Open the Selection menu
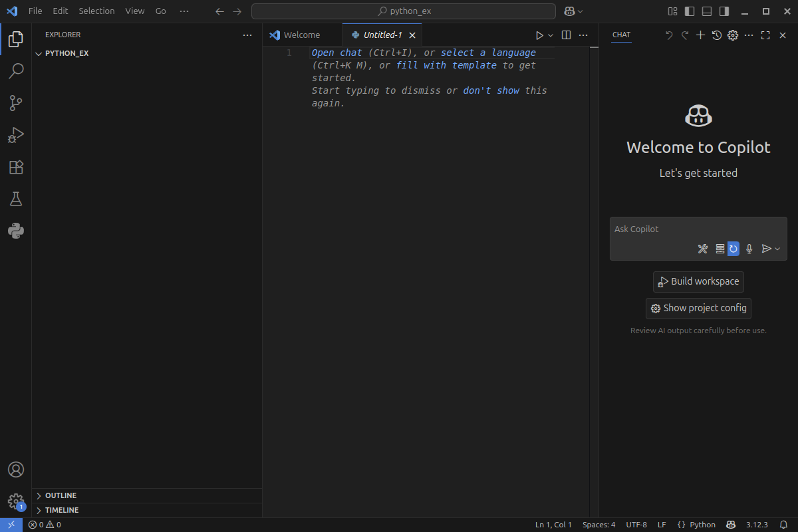The image size is (798, 532). click(96, 11)
